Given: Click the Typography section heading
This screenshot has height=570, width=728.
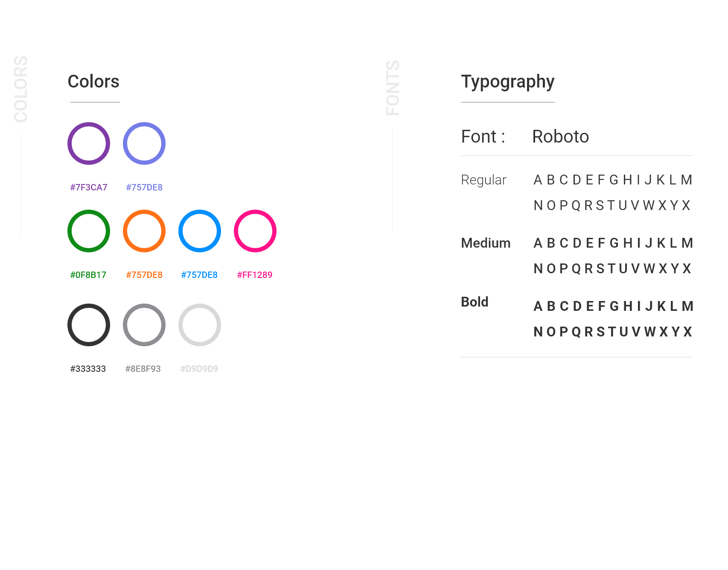Looking at the screenshot, I should click(508, 82).
